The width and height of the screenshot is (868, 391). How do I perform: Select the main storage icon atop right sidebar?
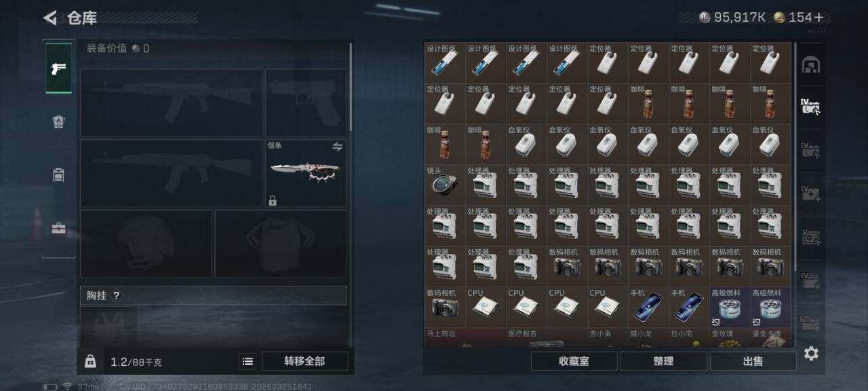[811, 65]
